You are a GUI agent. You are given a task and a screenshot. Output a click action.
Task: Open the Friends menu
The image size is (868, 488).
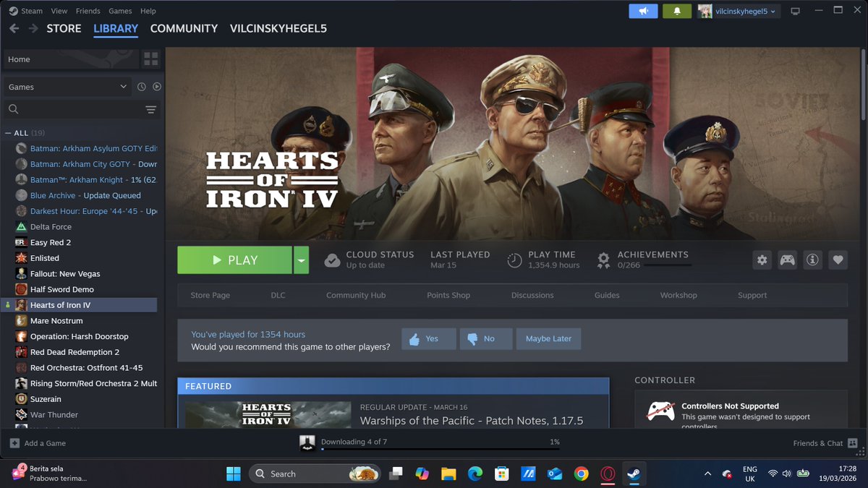point(88,11)
